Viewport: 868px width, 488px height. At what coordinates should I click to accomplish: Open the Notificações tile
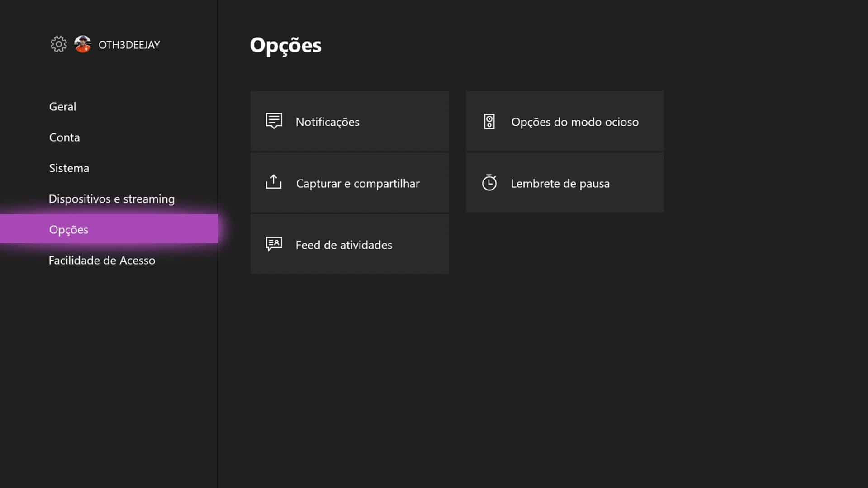coord(349,121)
